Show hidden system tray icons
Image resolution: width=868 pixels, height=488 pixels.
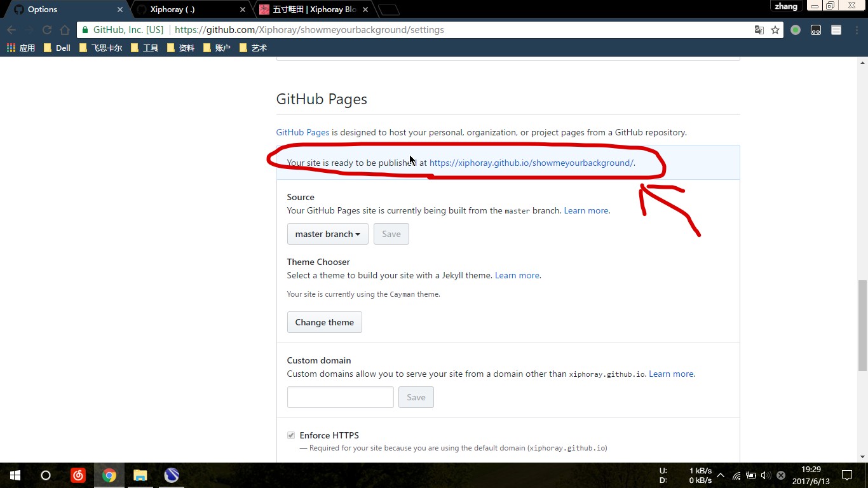pyautogui.click(x=721, y=475)
